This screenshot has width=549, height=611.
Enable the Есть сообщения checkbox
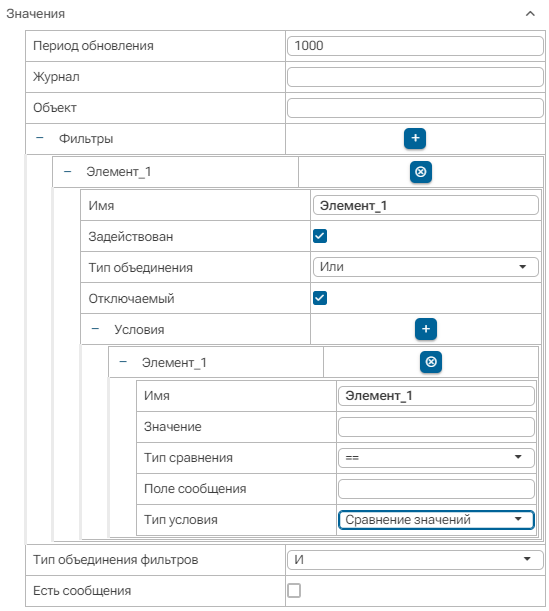point(294,590)
